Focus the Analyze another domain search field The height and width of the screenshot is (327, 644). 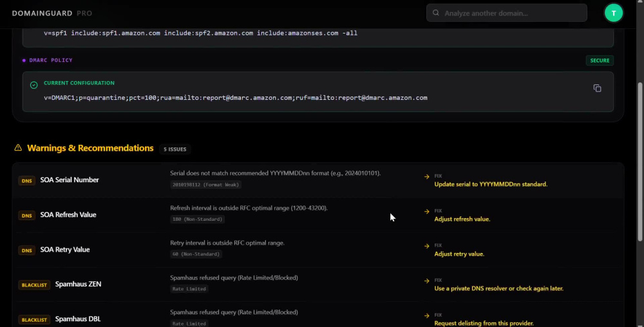506,13
